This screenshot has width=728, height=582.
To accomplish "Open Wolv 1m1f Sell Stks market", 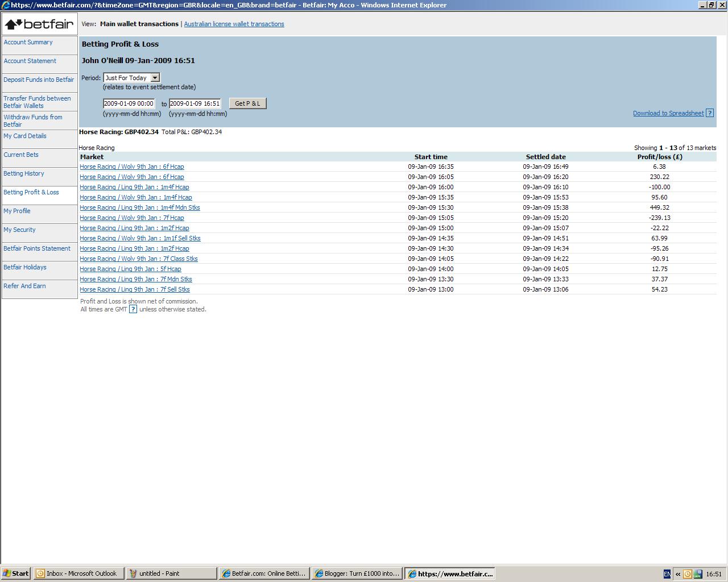I will pyautogui.click(x=140, y=238).
